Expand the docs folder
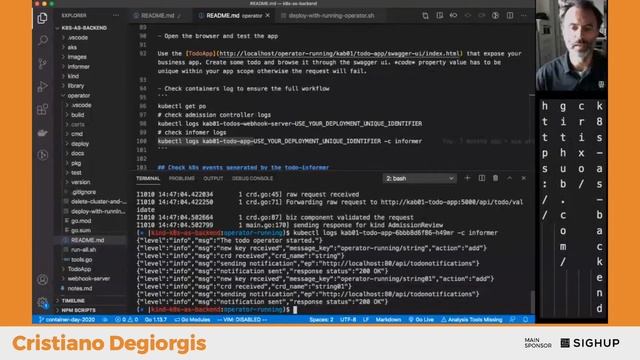Viewport: 640px width, 360px height. click(x=77, y=153)
